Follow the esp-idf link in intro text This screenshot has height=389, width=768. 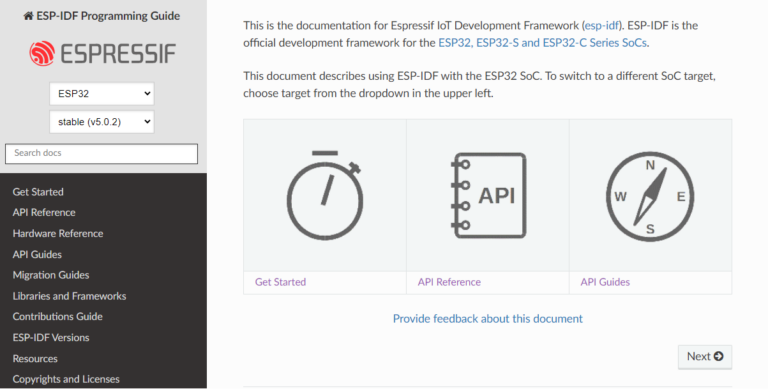click(602, 25)
